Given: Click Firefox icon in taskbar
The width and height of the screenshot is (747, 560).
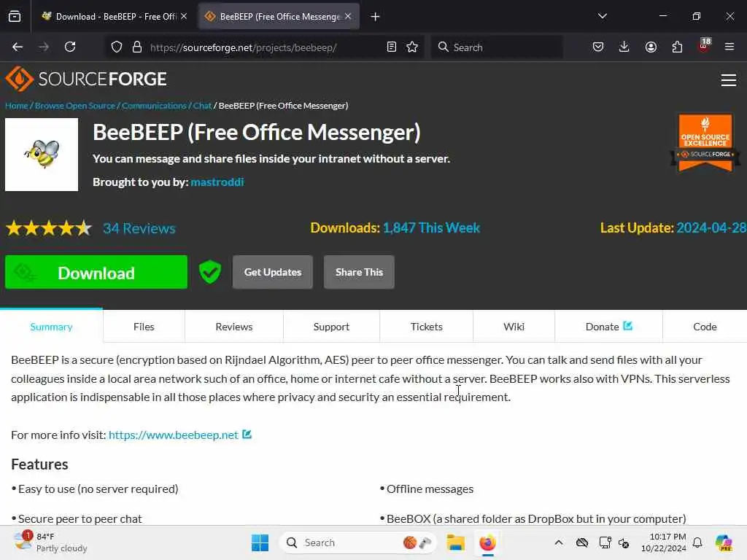Looking at the screenshot, I should pyautogui.click(x=487, y=542).
